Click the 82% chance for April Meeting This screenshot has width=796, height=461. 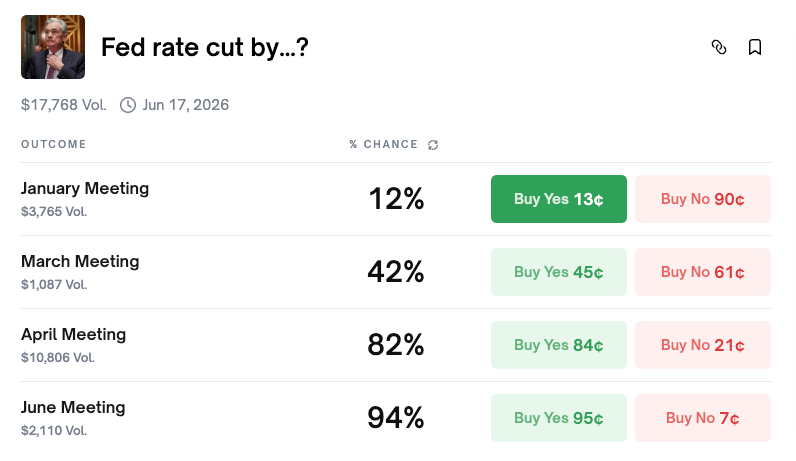(x=396, y=345)
